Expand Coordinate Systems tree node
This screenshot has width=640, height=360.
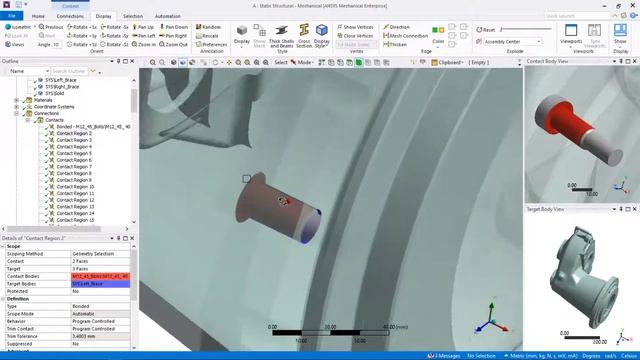point(16,107)
